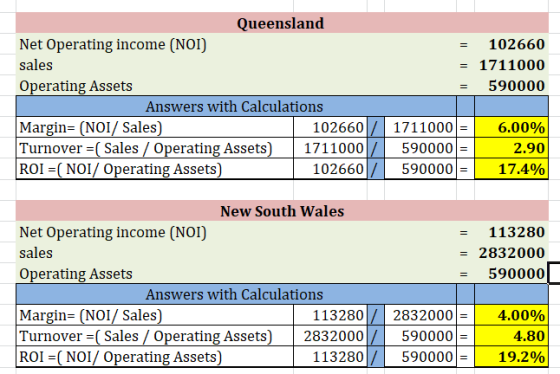Select the New South Wales header cell

click(x=282, y=211)
